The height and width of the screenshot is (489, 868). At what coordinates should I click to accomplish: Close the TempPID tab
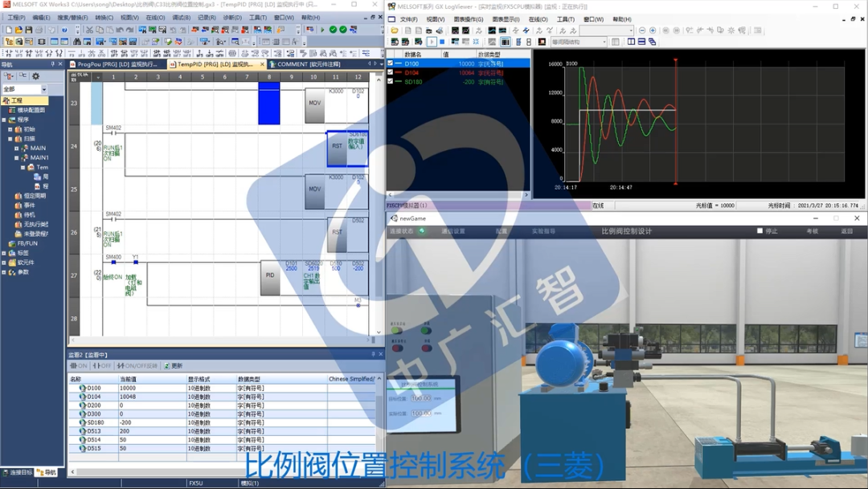[x=262, y=64]
